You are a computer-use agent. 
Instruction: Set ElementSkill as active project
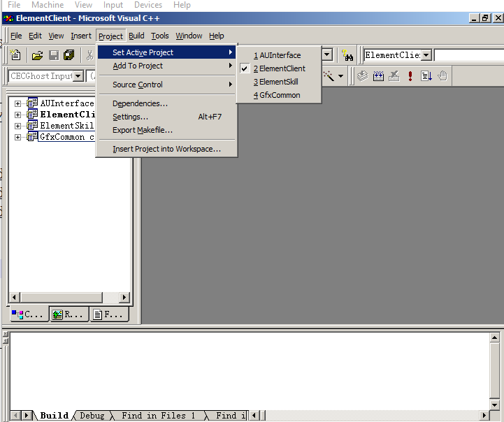279,82
